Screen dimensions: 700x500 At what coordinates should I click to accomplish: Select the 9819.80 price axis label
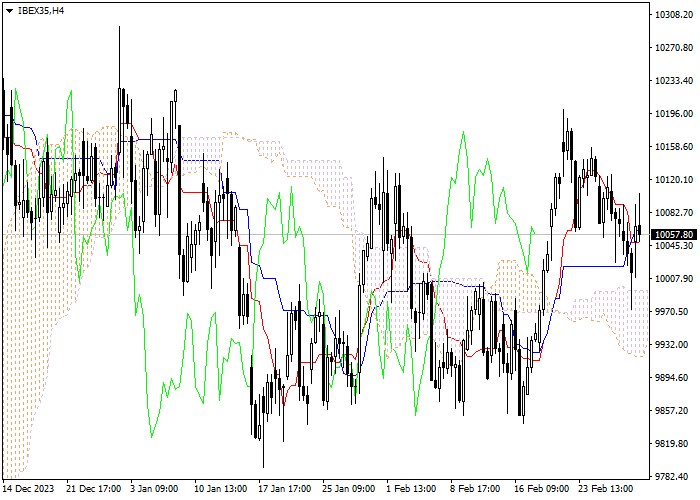coord(671,444)
